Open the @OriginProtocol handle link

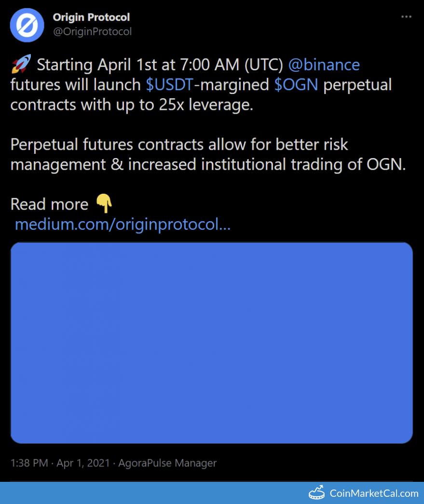point(92,32)
